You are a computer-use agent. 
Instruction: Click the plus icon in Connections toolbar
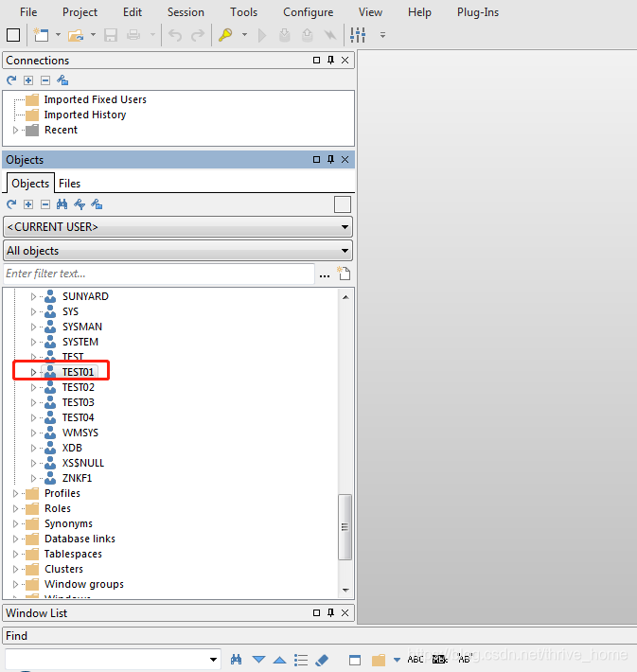pos(28,80)
